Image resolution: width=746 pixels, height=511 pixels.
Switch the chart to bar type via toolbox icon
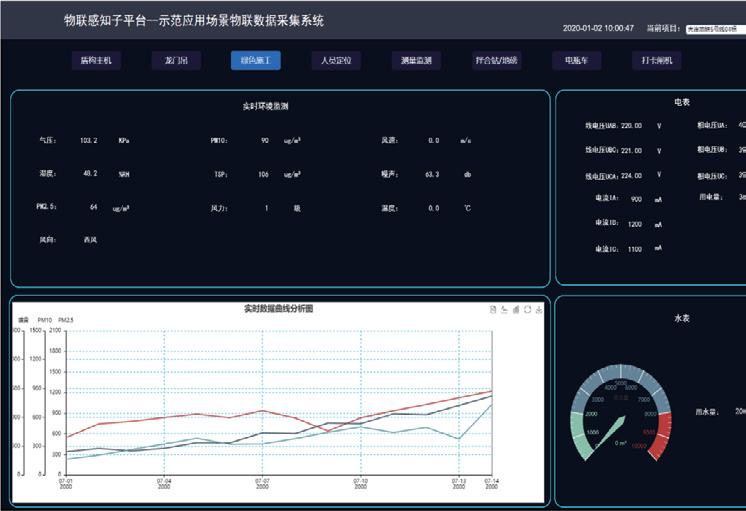pos(516,310)
